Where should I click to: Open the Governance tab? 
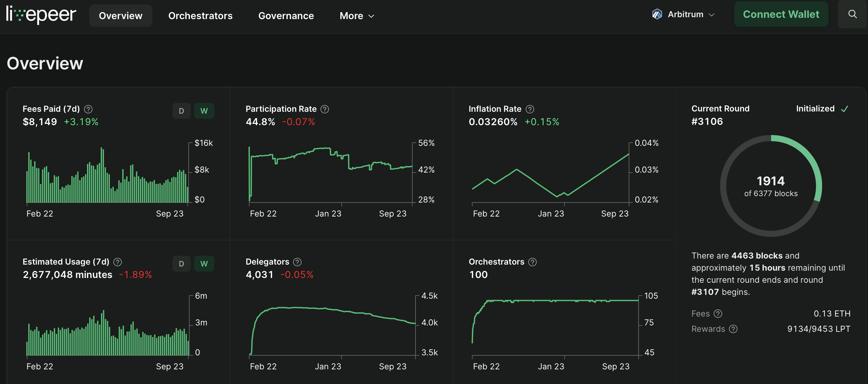pyautogui.click(x=286, y=16)
